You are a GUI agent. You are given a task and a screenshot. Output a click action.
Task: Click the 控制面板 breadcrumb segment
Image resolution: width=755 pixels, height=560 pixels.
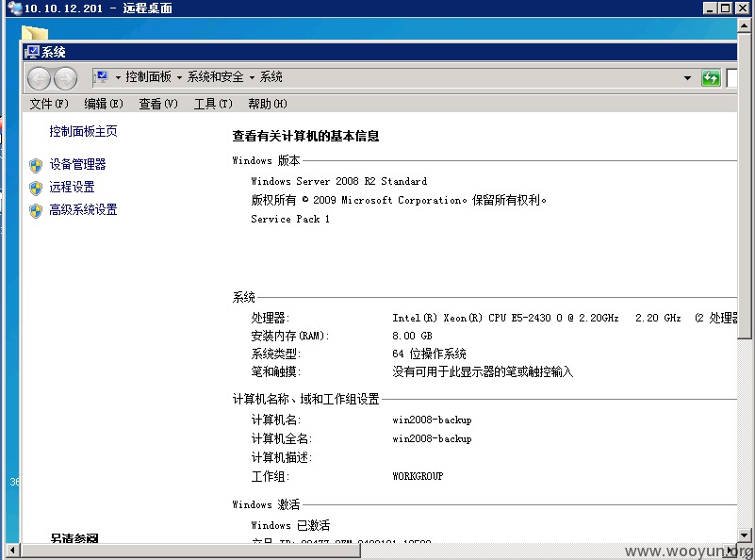point(148,76)
